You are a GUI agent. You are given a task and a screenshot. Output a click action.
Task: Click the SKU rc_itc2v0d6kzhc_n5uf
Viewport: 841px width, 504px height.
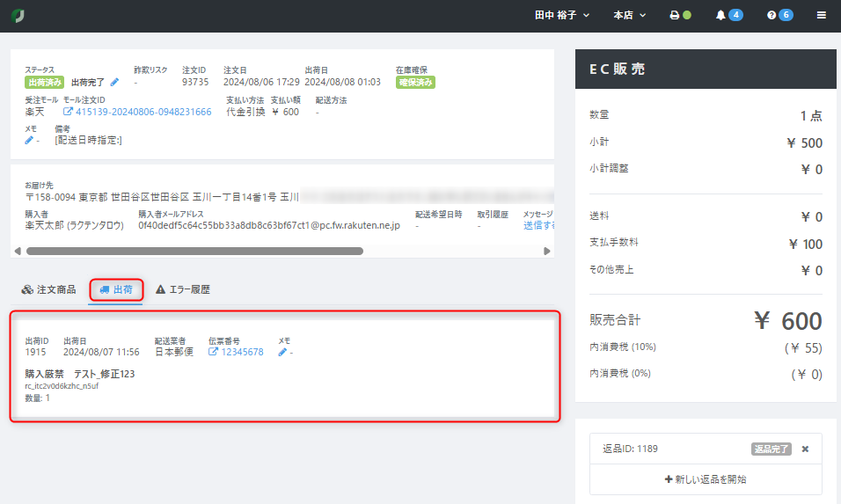(62, 386)
